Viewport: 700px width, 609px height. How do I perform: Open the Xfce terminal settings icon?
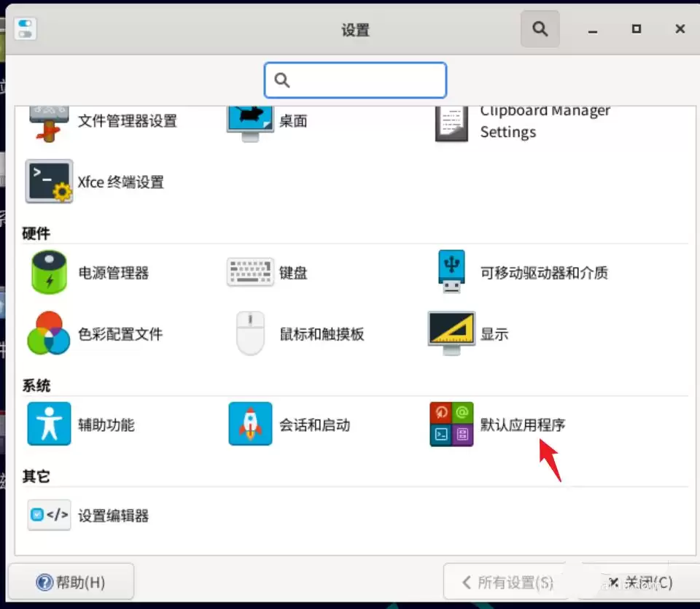(x=49, y=182)
